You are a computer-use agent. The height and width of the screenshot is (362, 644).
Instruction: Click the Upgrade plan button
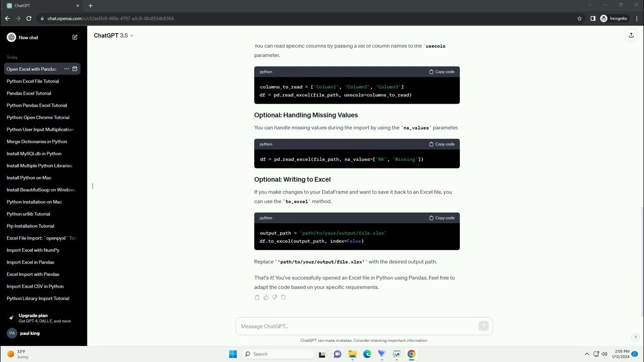[x=43, y=318]
